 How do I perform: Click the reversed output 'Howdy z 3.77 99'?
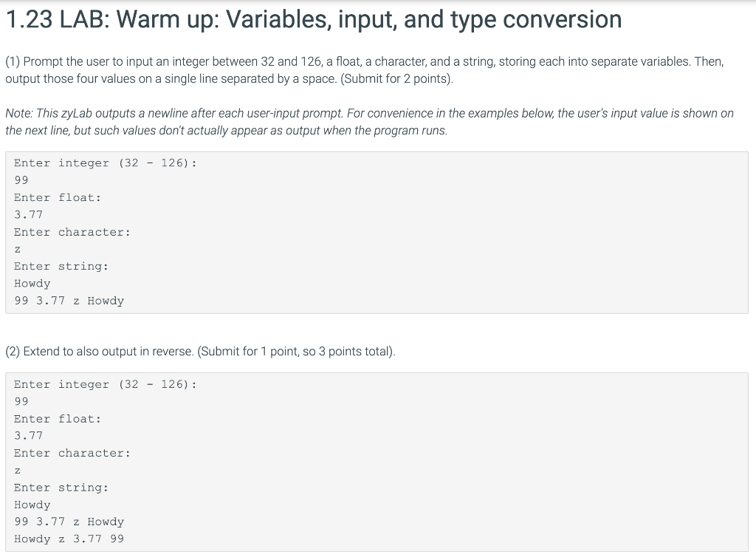[x=69, y=539]
